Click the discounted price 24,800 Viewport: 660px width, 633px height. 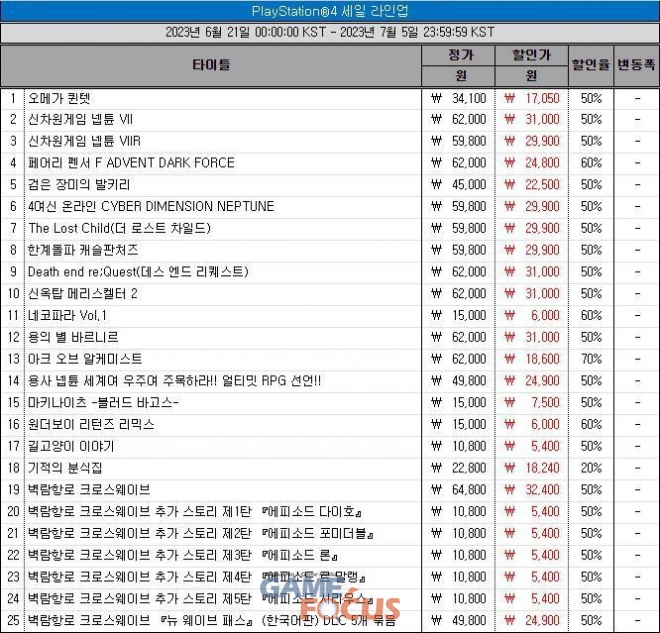point(542,163)
